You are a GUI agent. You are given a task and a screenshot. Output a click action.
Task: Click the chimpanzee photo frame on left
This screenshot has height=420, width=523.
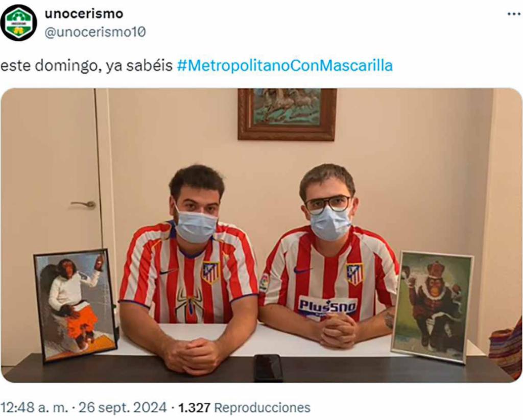(76, 305)
